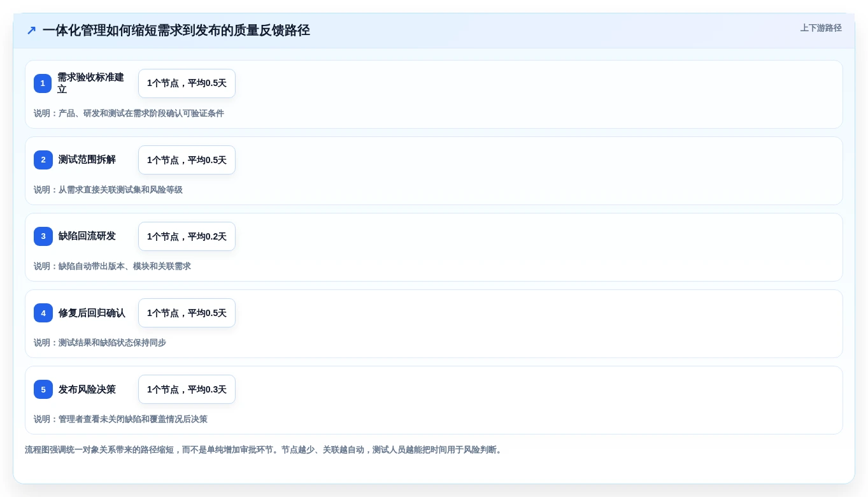Click the description 从需求直接关联测试集和风险等级
Viewport: 868px width, 497px height.
[x=120, y=190]
